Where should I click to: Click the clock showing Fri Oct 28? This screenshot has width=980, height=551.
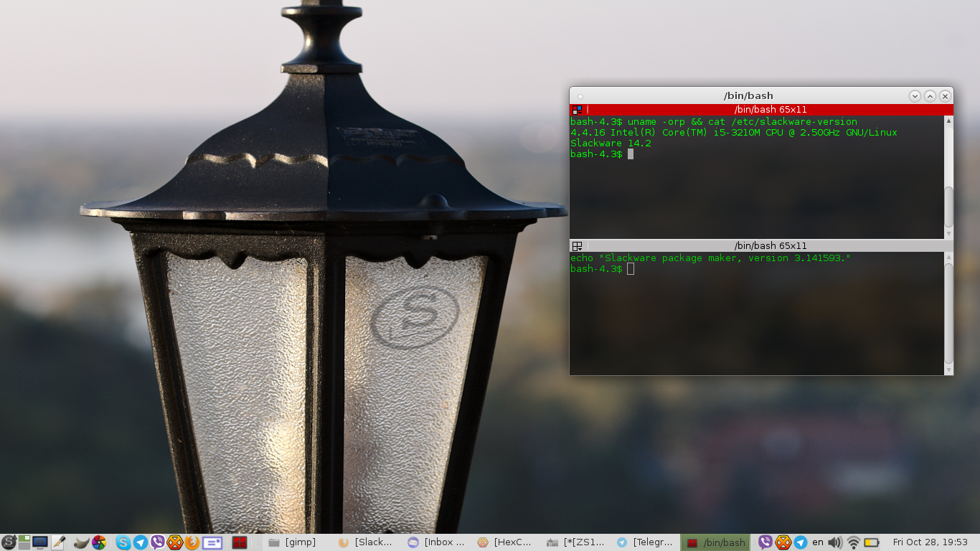(x=930, y=542)
